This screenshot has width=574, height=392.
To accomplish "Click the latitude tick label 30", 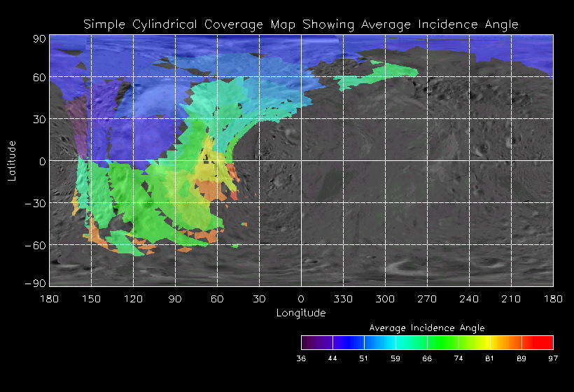I will coord(39,119).
